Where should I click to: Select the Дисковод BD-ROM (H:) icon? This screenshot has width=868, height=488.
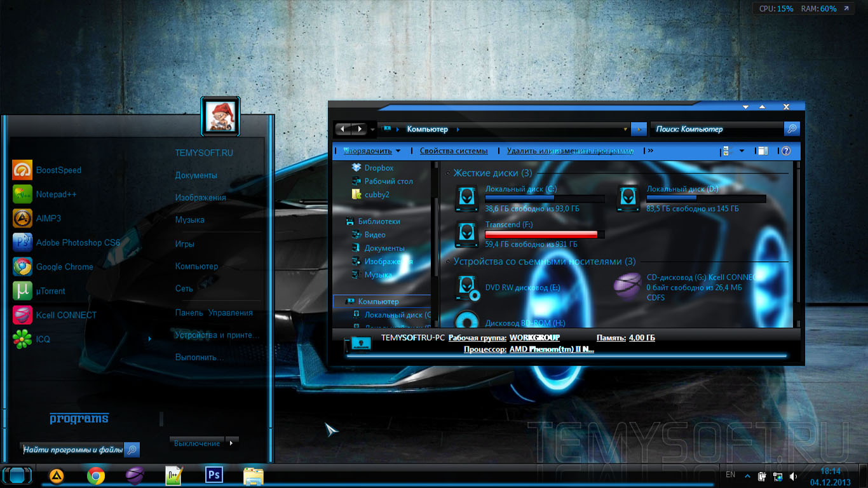pyautogui.click(x=468, y=319)
